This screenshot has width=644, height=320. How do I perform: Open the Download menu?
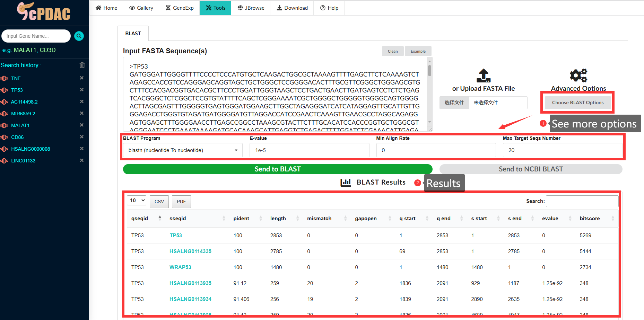292,8
